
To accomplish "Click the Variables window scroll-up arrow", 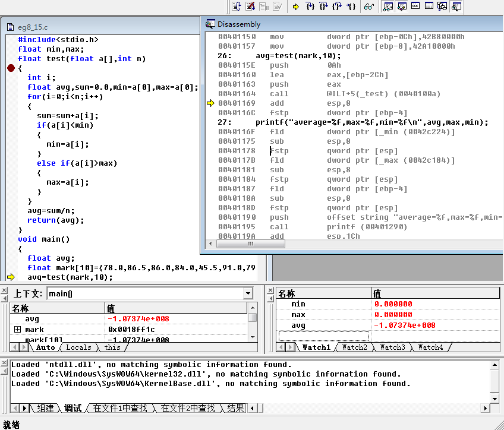I will (x=253, y=307).
